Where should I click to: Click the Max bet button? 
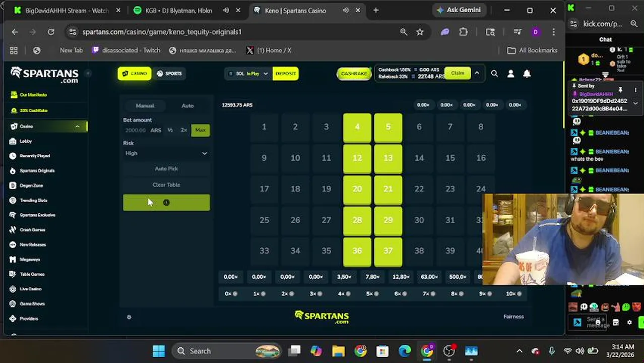click(201, 130)
